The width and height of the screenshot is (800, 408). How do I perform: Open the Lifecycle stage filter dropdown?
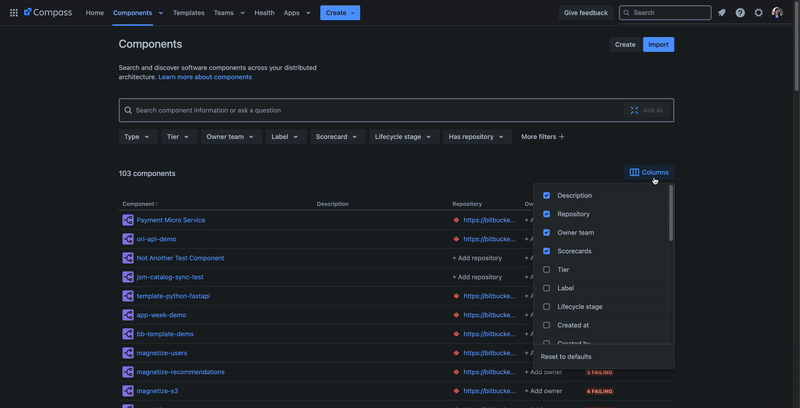pyautogui.click(x=404, y=137)
